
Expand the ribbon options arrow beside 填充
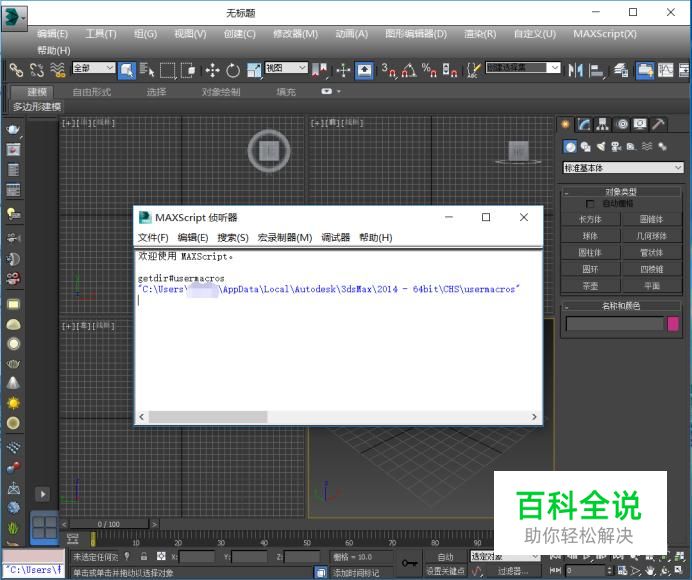point(339,92)
